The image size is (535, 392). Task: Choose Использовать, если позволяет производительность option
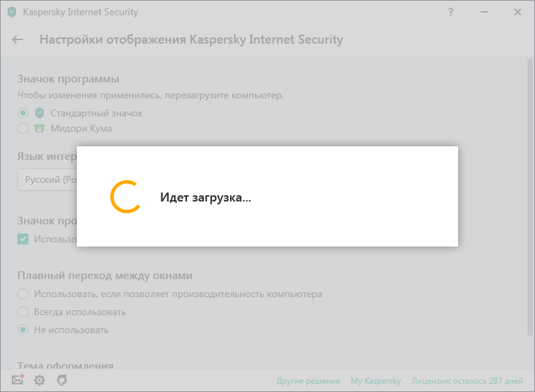pos(23,294)
